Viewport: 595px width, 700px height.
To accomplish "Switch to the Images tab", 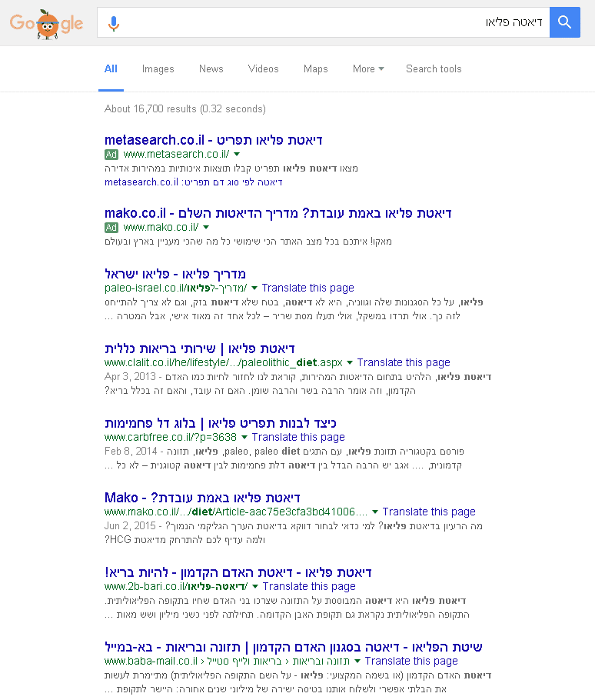I will pos(158,68).
